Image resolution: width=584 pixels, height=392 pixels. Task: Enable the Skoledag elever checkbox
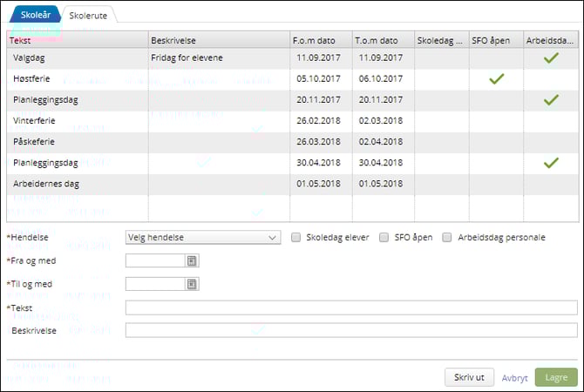point(296,237)
